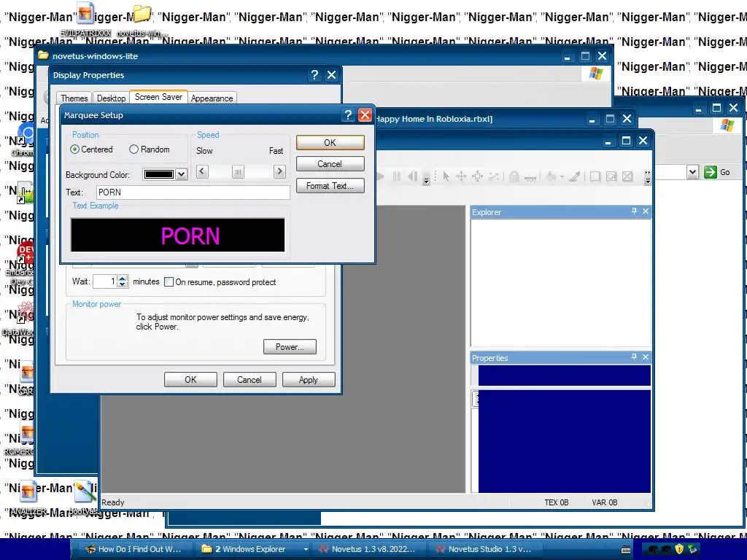The image size is (747, 560).
Task: Click the marquee Text input field
Action: pos(193,192)
